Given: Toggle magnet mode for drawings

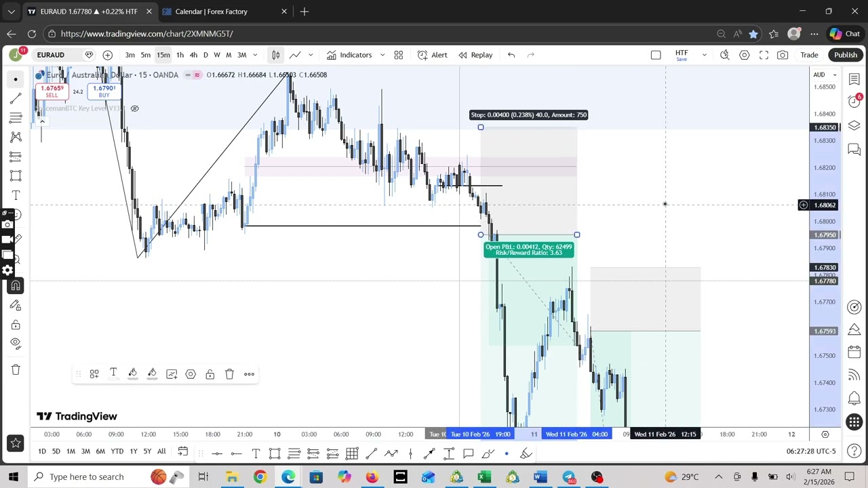Looking at the screenshot, I should pos(15,285).
